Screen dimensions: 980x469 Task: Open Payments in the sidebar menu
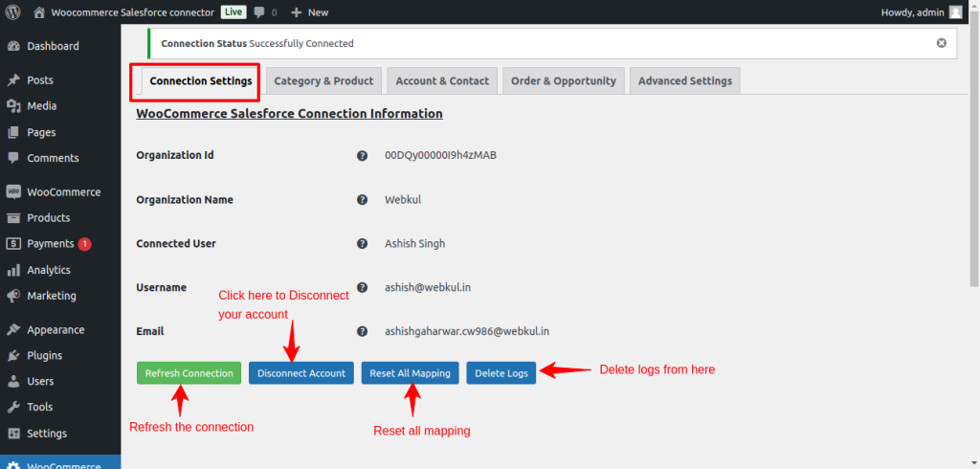pyautogui.click(x=50, y=244)
